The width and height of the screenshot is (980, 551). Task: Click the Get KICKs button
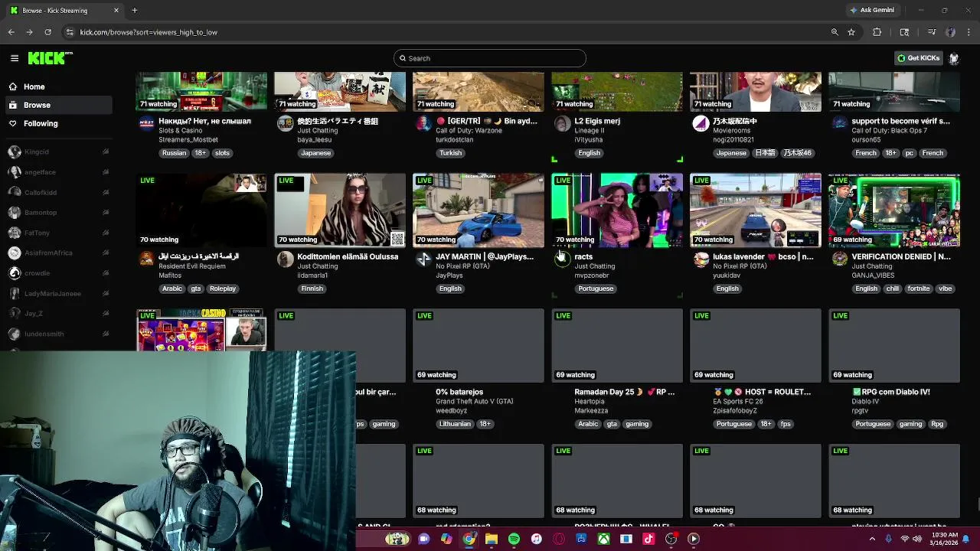click(918, 58)
